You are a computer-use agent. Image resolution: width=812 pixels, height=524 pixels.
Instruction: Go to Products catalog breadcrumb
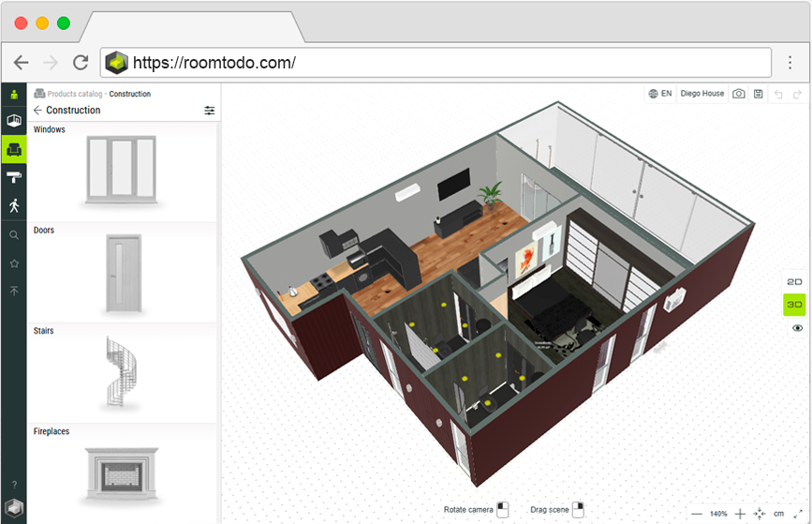pyautogui.click(x=74, y=94)
